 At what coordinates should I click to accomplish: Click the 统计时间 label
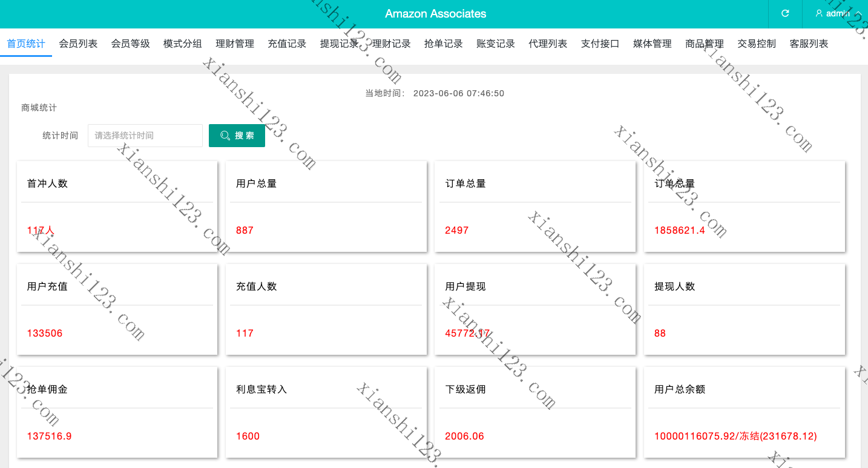pos(60,136)
